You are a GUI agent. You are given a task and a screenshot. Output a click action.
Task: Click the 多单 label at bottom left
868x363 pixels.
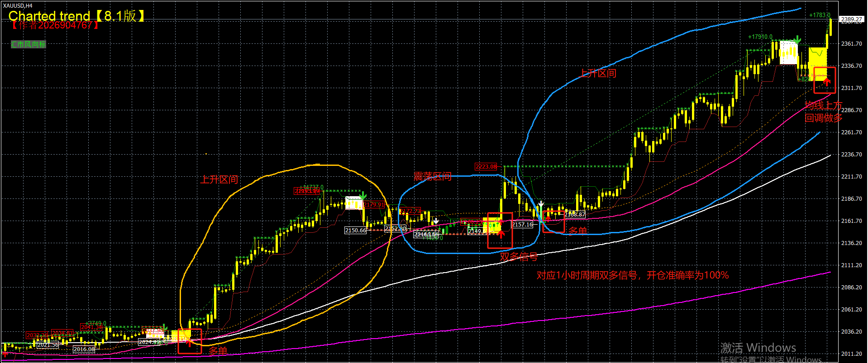point(218,351)
